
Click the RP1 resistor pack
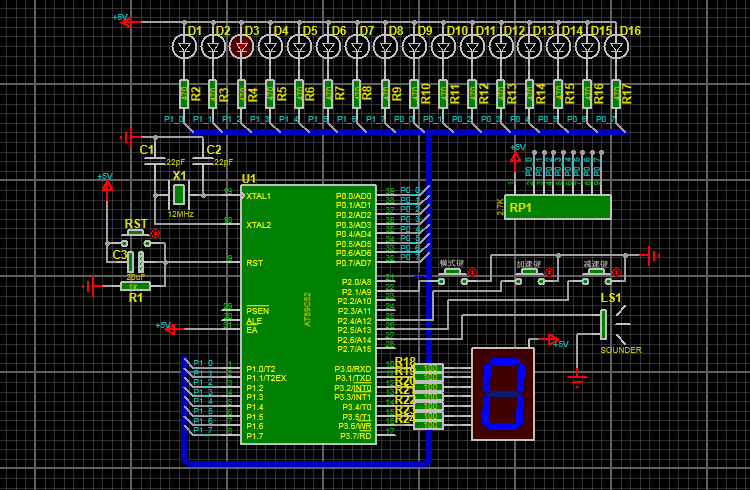(x=558, y=207)
